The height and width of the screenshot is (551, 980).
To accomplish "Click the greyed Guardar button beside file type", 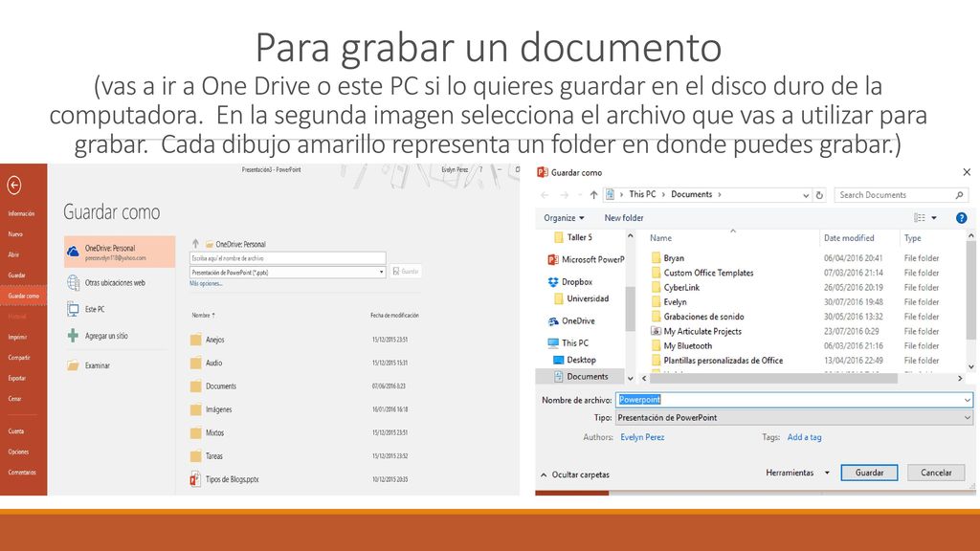I will coord(406,271).
